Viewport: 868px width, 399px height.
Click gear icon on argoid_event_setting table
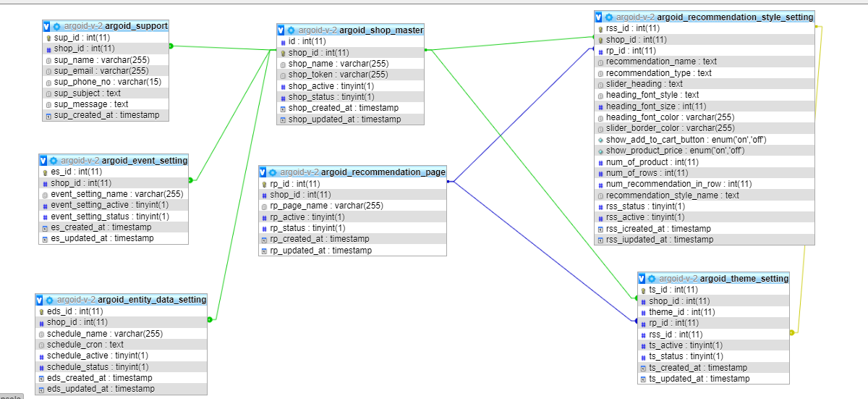click(x=53, y=160)
